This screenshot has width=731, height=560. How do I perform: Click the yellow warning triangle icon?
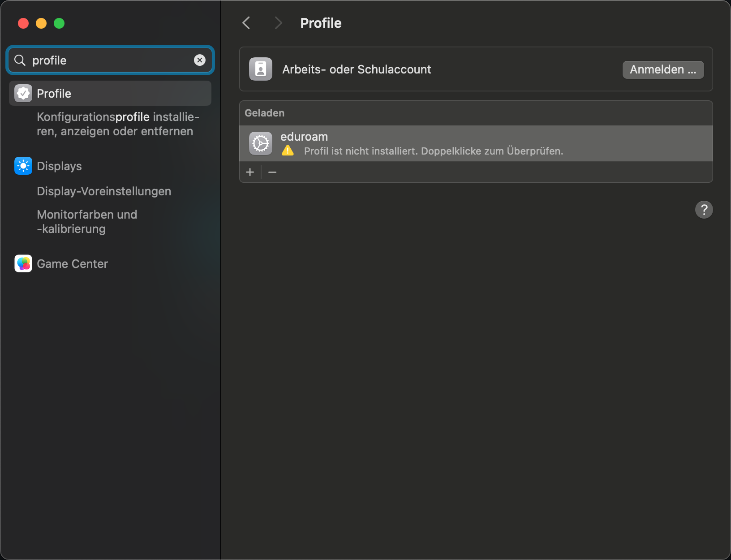click(288, 151)
